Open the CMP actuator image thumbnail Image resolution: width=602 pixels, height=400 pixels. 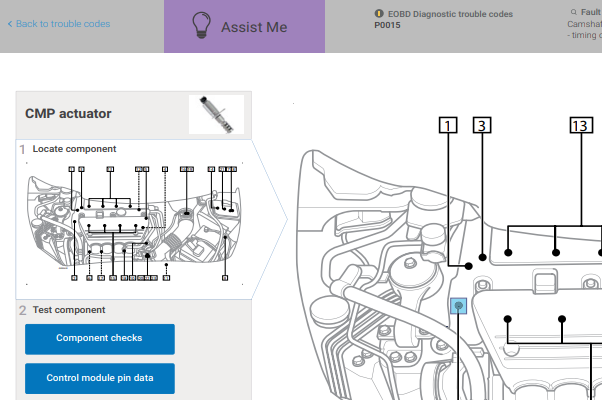217,114
